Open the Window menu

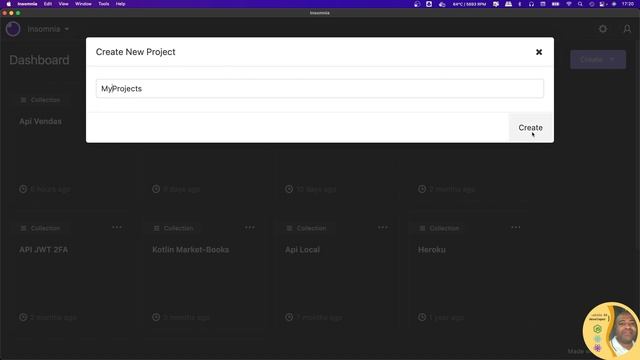click(x=83, y=4)
